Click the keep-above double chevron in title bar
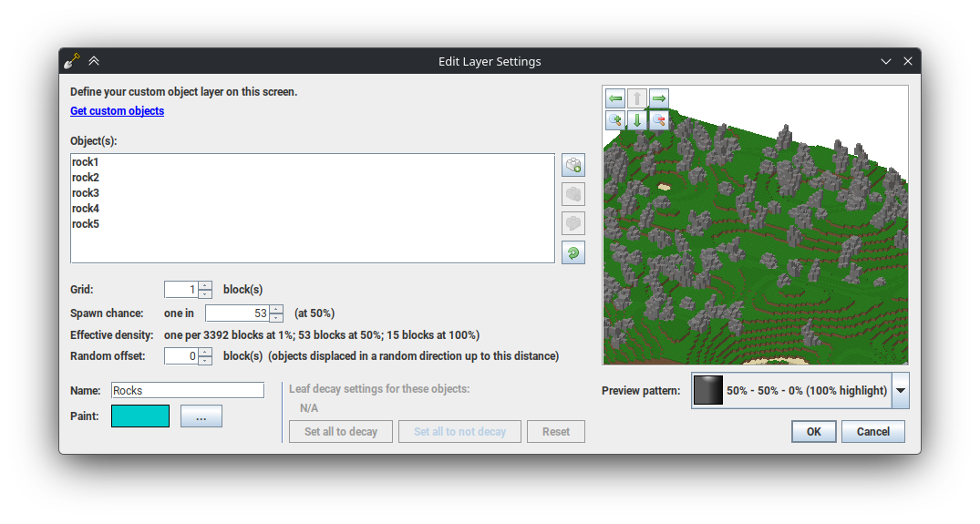This screenshot has width=980, height=524. 94,61
